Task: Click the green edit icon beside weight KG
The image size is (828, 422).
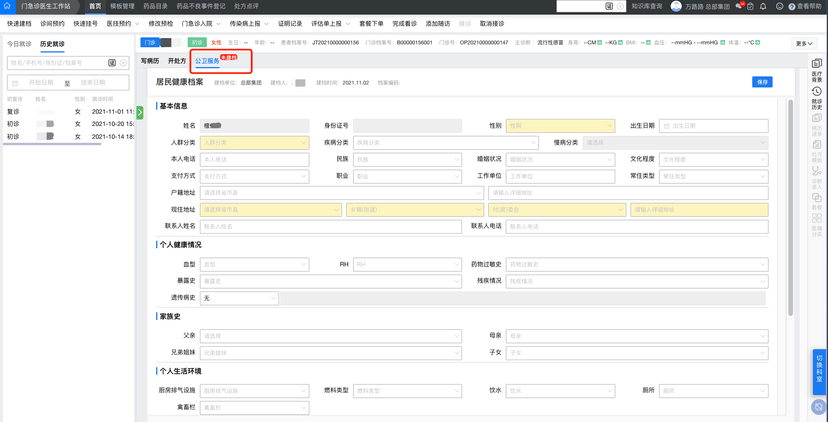Action: (x=620, y=42)
